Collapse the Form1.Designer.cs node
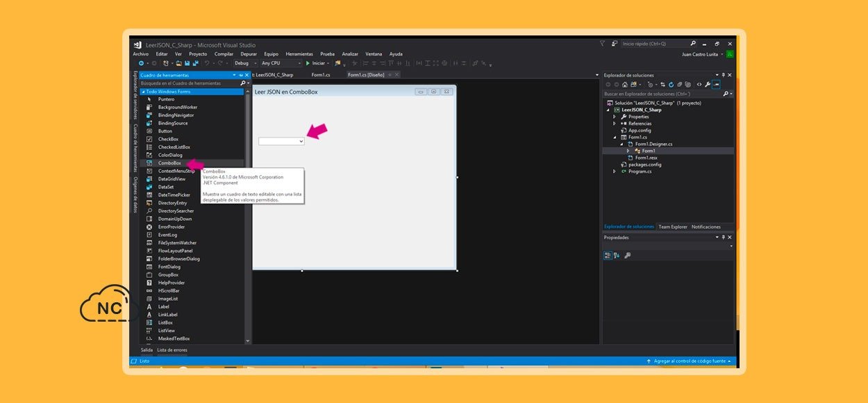The width and height of the screenshot is (868, 403). pos(621,144)
